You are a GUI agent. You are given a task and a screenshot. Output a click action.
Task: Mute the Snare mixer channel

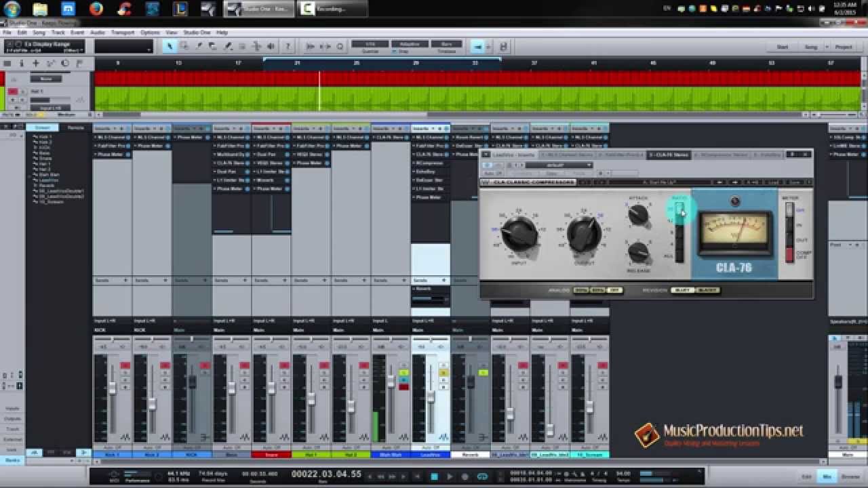pyautogui.click(x=284, y=365)
